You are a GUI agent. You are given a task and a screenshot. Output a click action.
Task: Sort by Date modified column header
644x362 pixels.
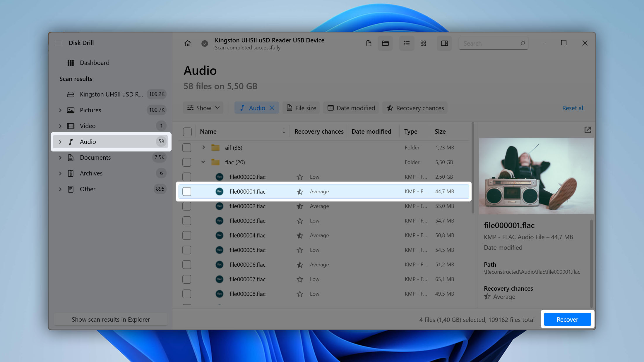[x=371, y=132]
